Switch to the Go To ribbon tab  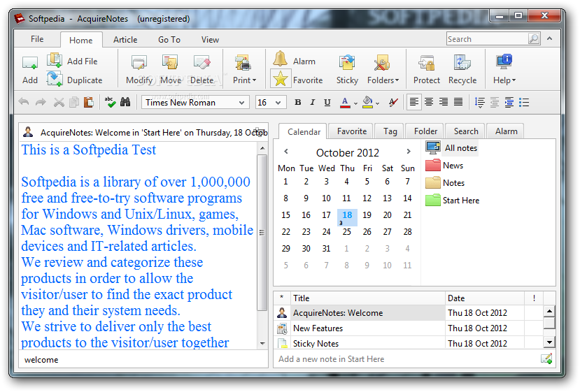169,40
